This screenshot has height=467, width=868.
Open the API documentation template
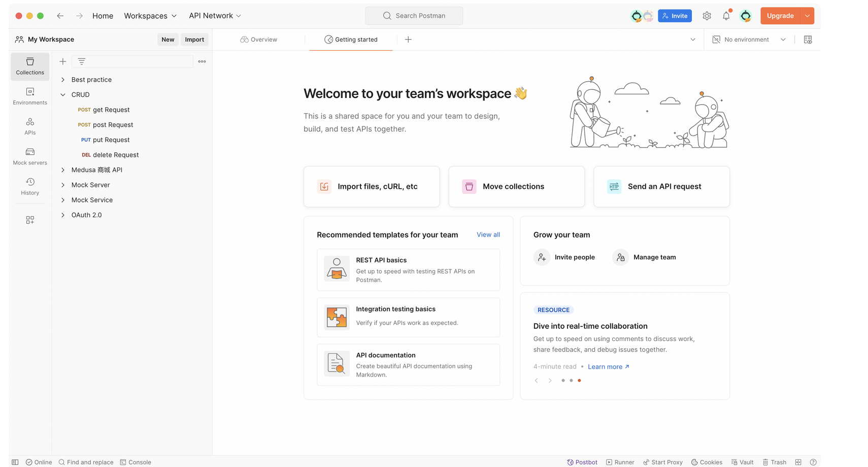(408, 364)
